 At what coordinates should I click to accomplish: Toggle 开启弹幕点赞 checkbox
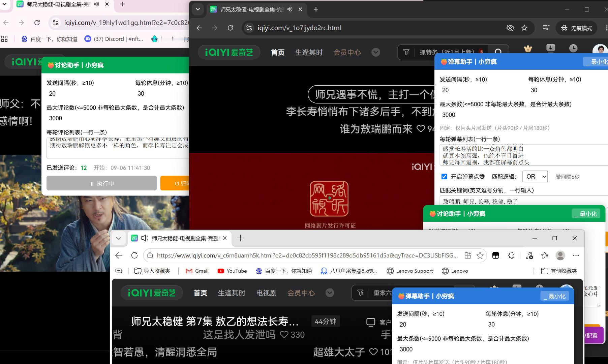point(444,177)
